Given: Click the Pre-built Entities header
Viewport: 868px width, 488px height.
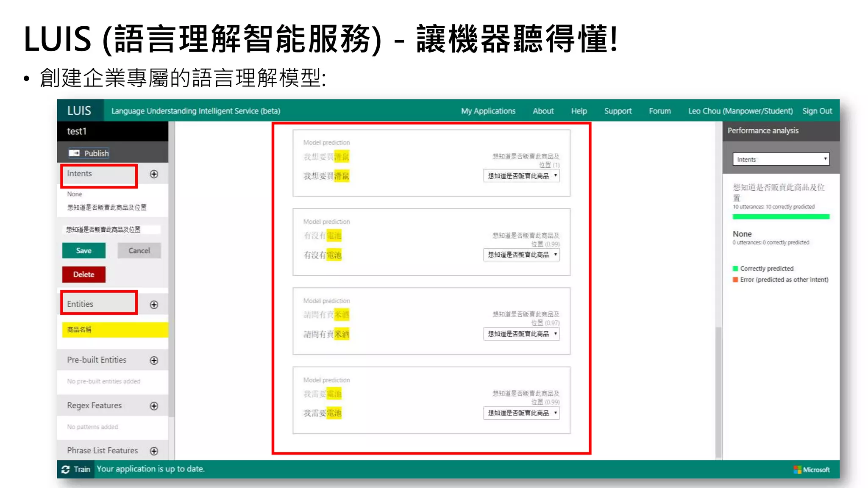Looking at the screenshot, I should click(97, 360).
